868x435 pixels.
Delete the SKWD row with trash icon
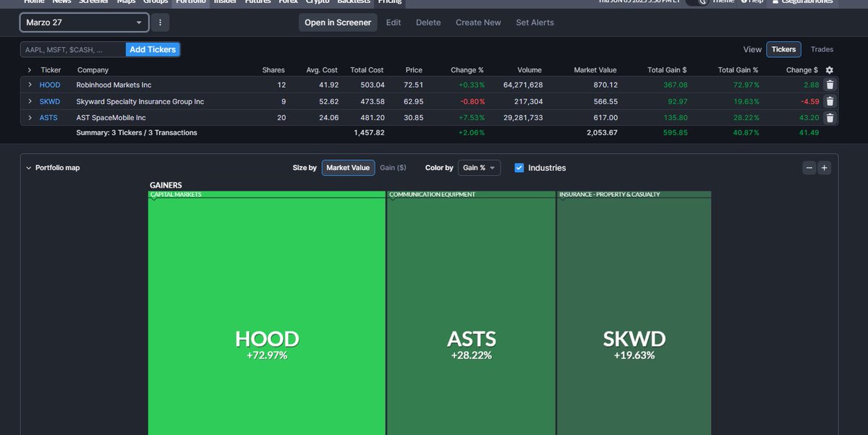pos(830,101)
